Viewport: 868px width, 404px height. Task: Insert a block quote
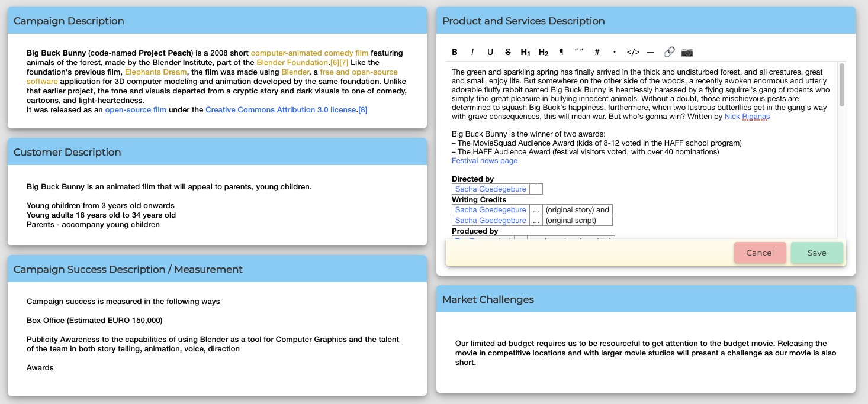click(x=579, y=52)
